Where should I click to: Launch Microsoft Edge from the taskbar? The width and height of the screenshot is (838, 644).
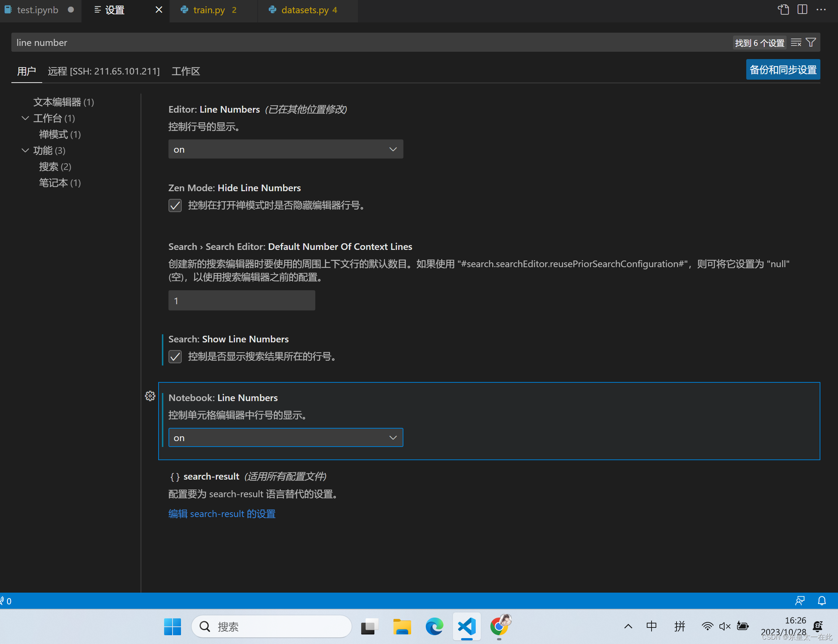tap(434, 626)
